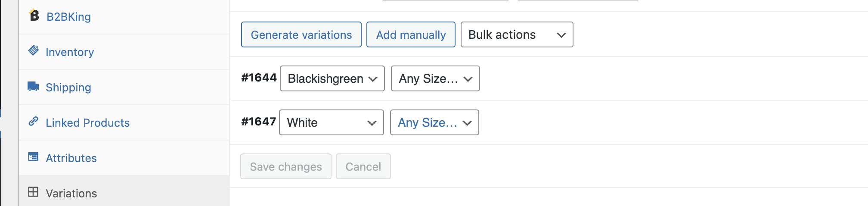The width and height of the screenshot is (868, 206).
Task: Click the Cancel button
Action: [x=363, y=166]
